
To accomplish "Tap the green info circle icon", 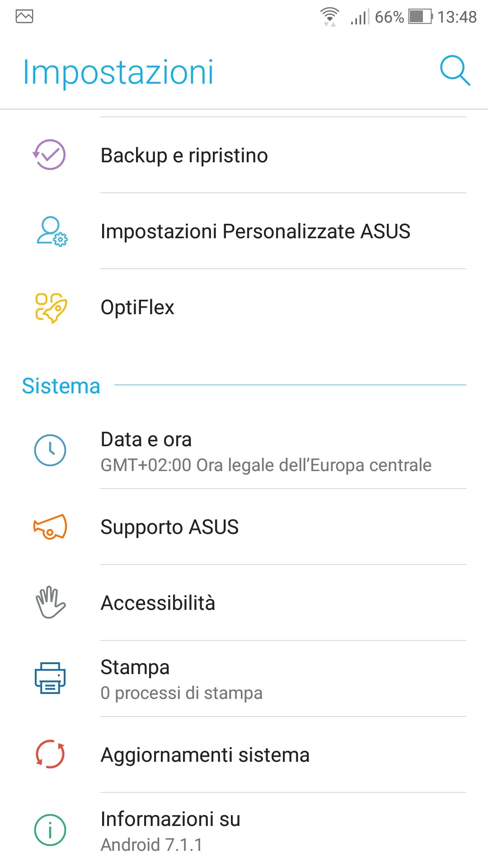I will coord(50,830).
